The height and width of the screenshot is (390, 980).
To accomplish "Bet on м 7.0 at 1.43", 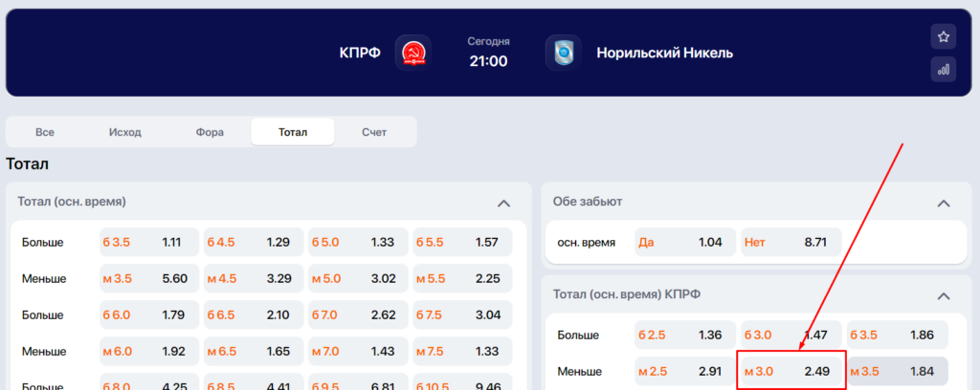I will 358,352.
